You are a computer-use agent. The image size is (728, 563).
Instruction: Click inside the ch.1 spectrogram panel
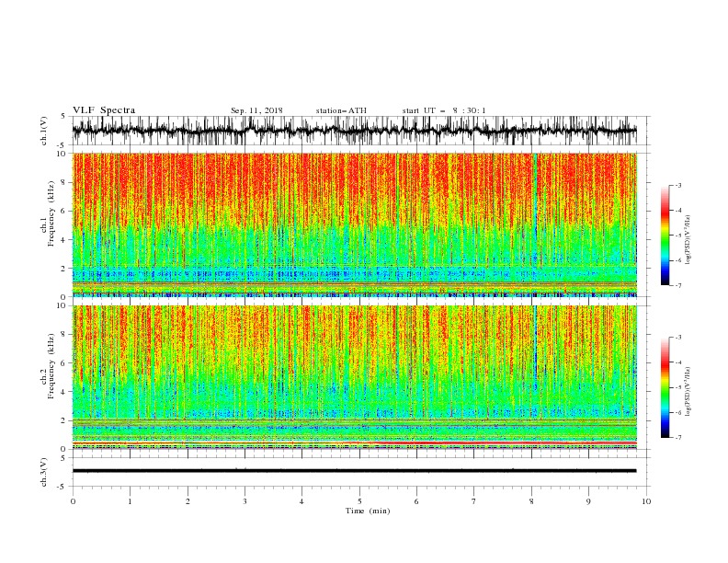[x=354, y=224]
